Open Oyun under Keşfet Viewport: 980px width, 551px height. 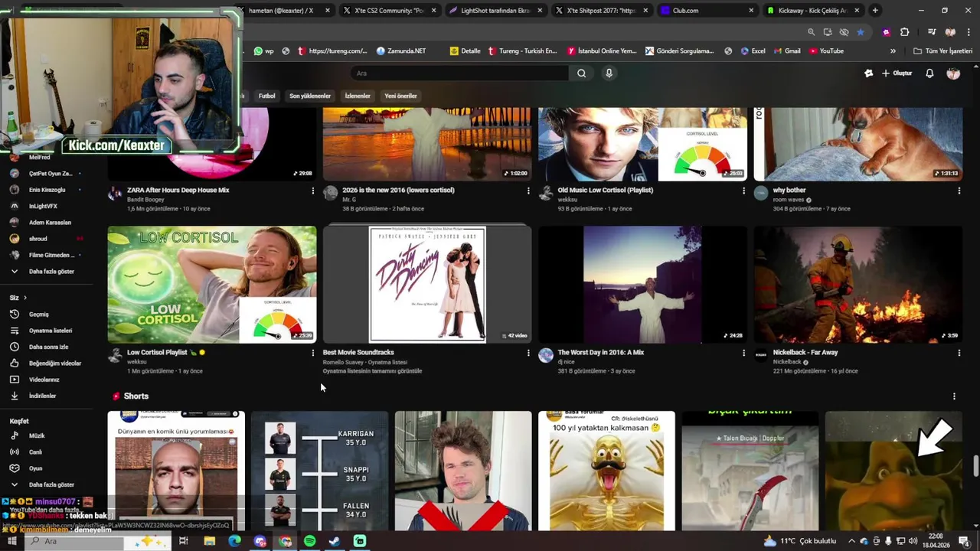pos(35,468)
